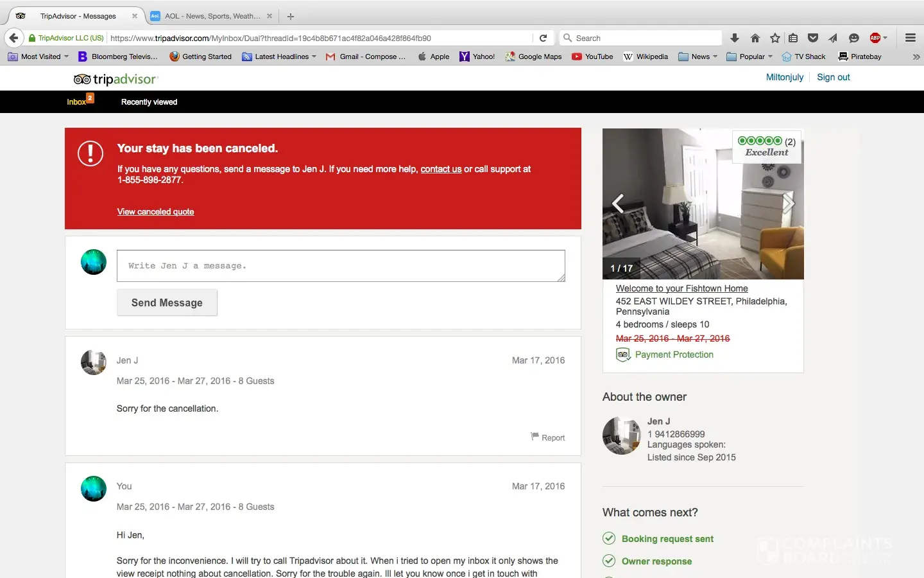Viewport: 924px width, 578px height.
Task: Expand the Popular bookmark folder
Action: click(749, 57)
